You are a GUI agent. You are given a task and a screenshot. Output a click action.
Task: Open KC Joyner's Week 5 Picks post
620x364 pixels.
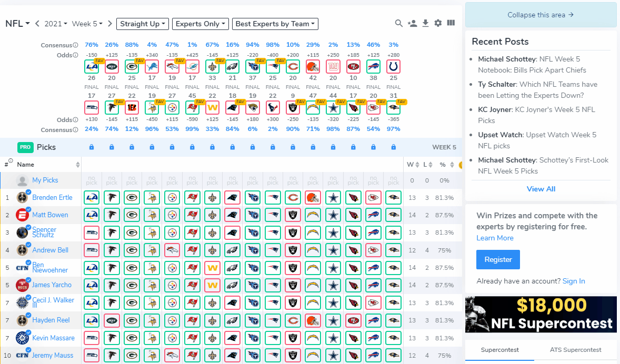click(536, 115)
